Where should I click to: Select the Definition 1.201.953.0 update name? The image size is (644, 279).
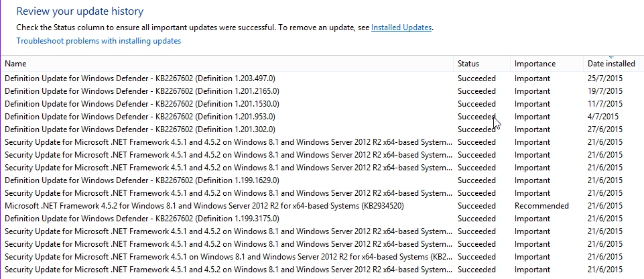pyautogui.click(x=140, y=116)
